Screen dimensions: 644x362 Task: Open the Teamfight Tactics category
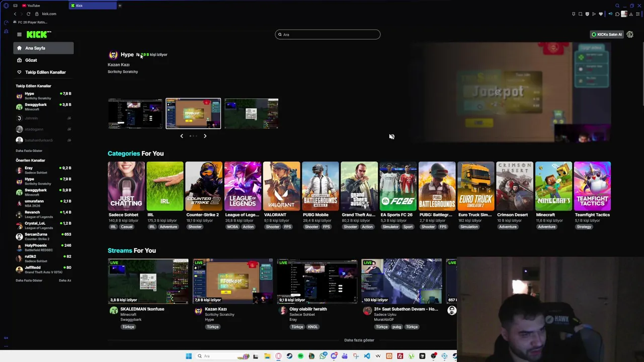pyautogui.click(x=592, y=186)
